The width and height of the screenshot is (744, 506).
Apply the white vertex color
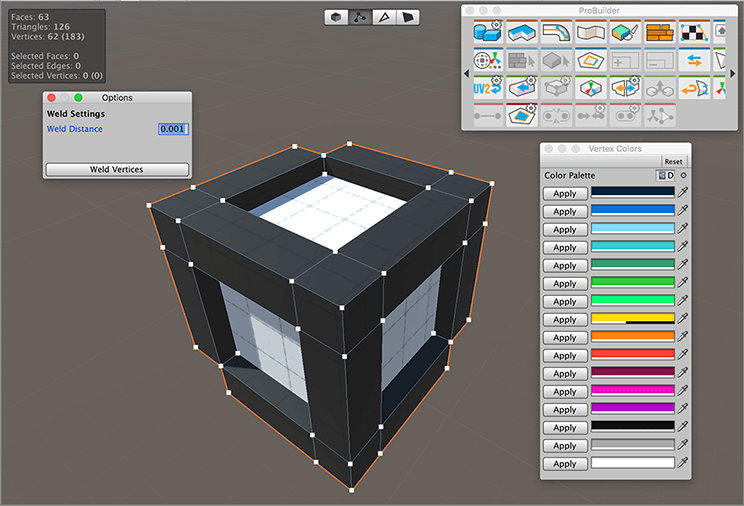coord(565,464)
